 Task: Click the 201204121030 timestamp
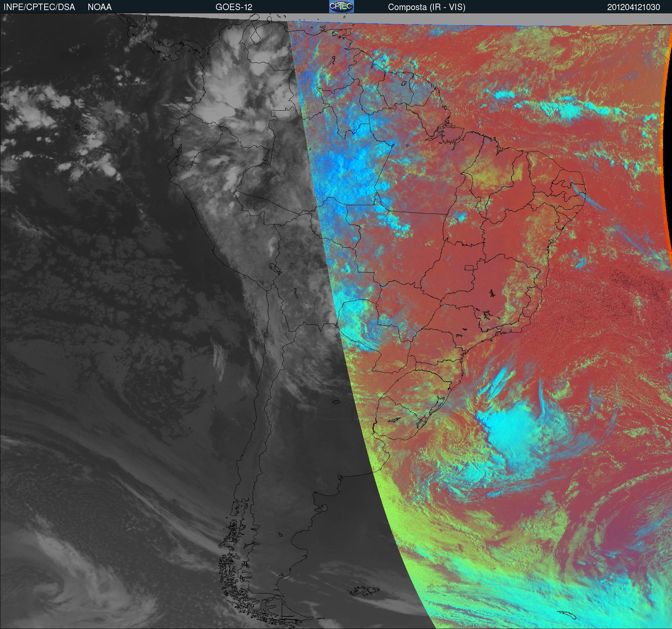tap(634, 7)
